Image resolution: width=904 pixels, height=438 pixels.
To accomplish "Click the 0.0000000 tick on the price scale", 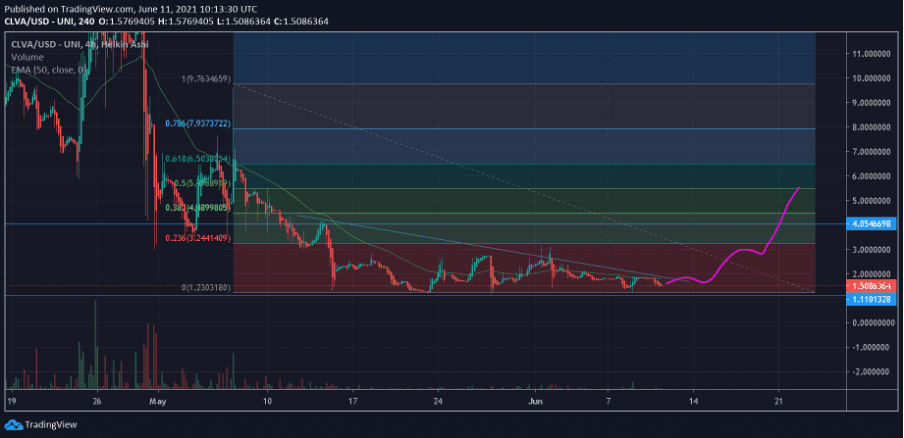I will pyautogui.click(x=872, y=322).
